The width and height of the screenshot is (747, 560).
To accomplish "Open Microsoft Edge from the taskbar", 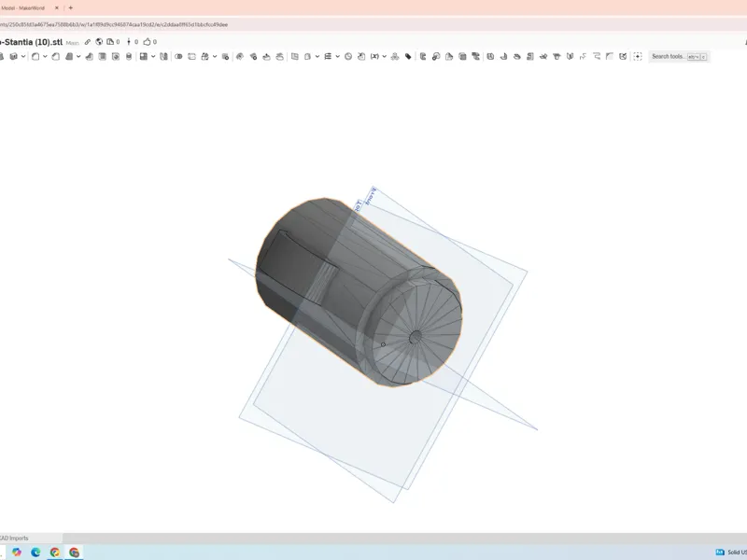I will coord(35,552).
